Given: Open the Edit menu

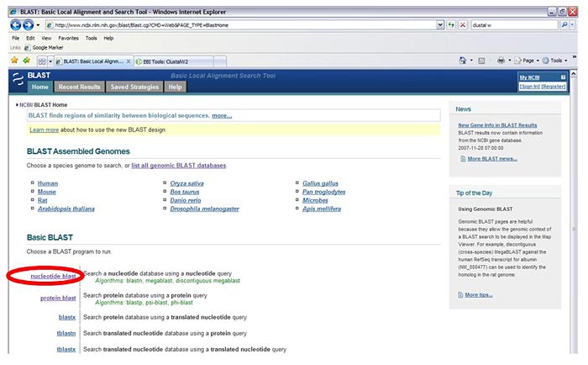Looking at the screenshot, I should click(x=30, y=38).
